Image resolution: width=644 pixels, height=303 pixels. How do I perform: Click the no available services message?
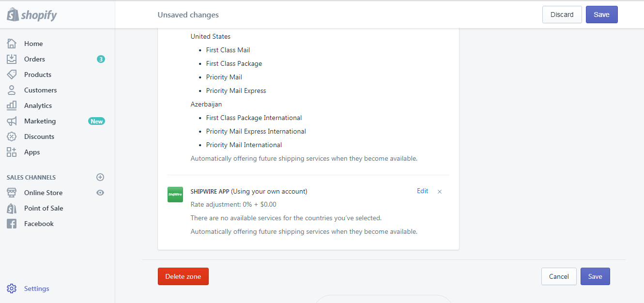286,218
